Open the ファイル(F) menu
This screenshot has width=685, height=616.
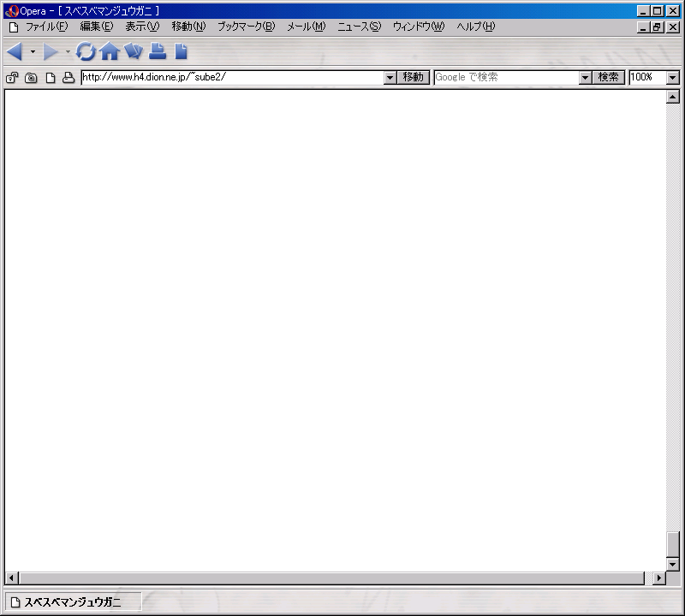(x=47, y=27)
